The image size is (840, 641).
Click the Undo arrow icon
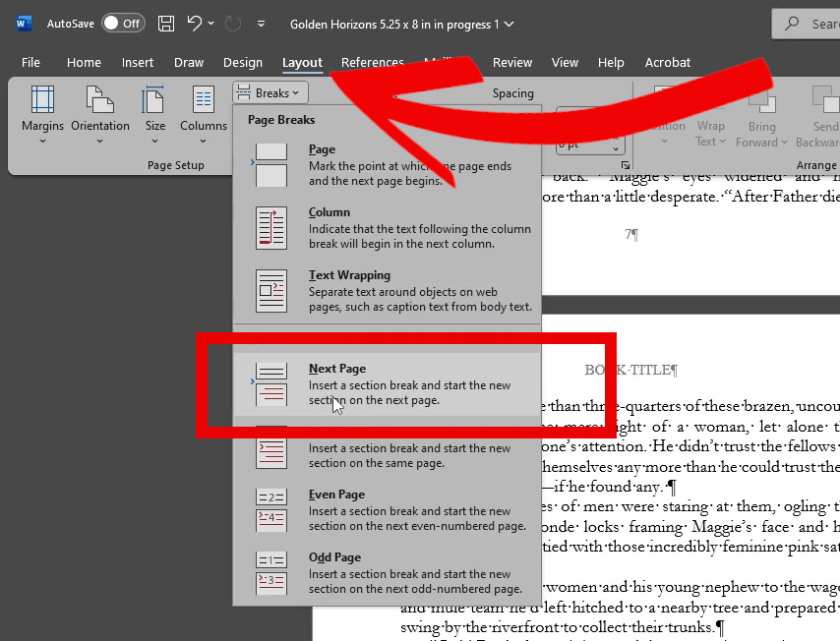pos(195,23)
